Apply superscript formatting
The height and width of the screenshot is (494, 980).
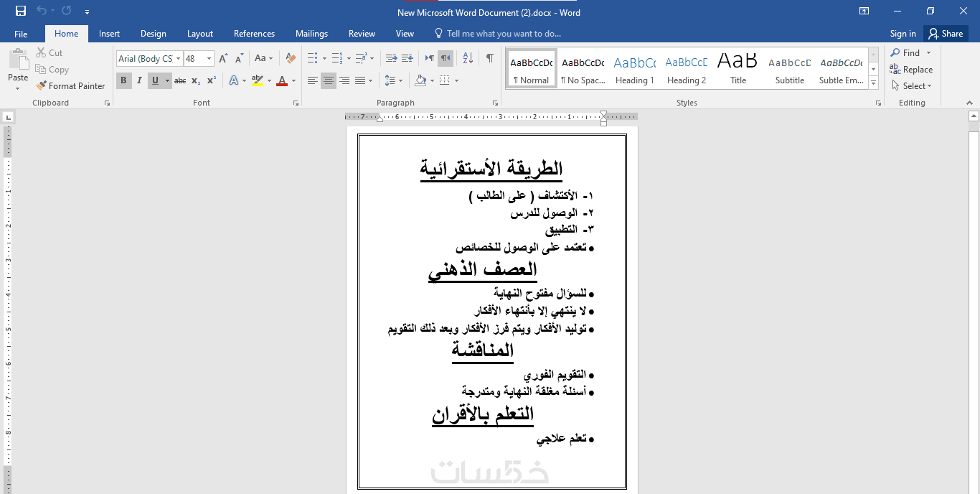pos(212,80)
